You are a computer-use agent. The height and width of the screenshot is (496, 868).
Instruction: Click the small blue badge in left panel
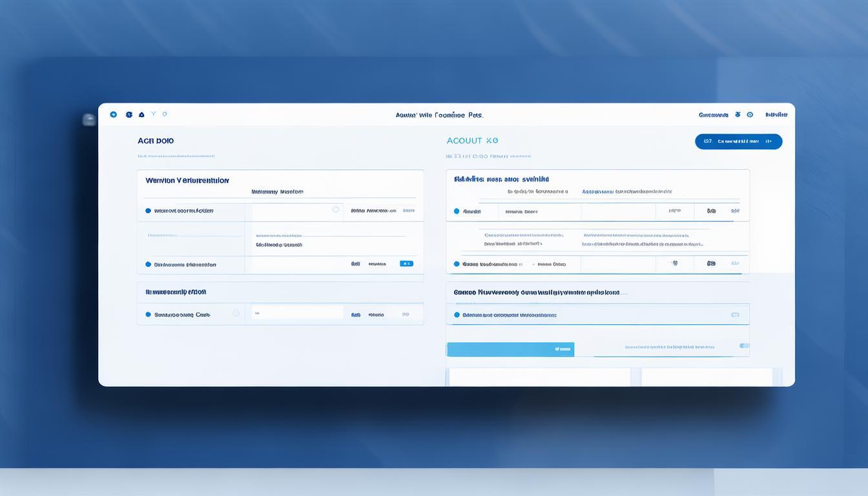click(406, 263)
